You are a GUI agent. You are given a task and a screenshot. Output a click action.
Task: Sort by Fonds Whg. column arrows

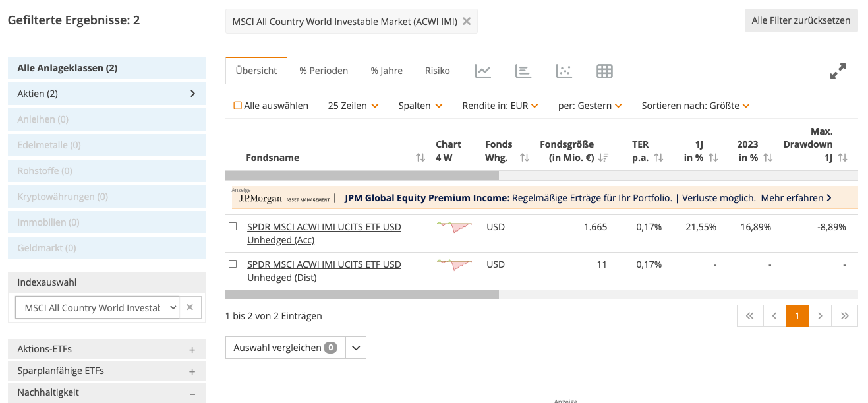point(525,158)
